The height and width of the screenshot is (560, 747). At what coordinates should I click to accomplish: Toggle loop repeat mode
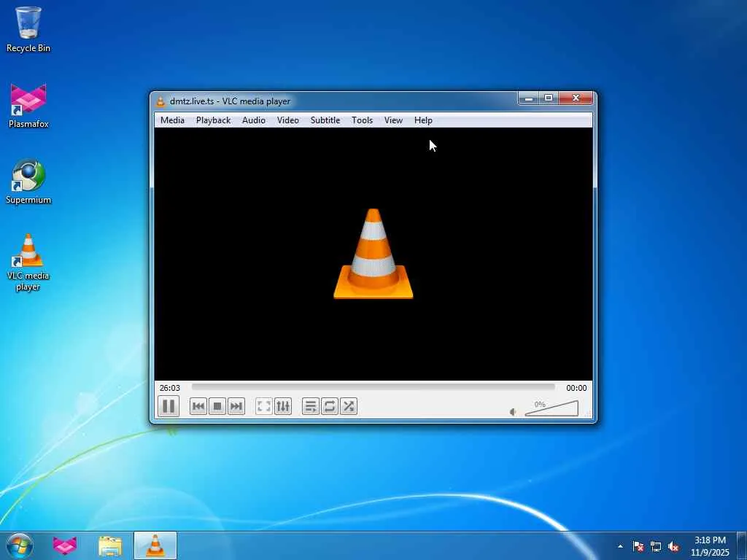pos(330,406)
